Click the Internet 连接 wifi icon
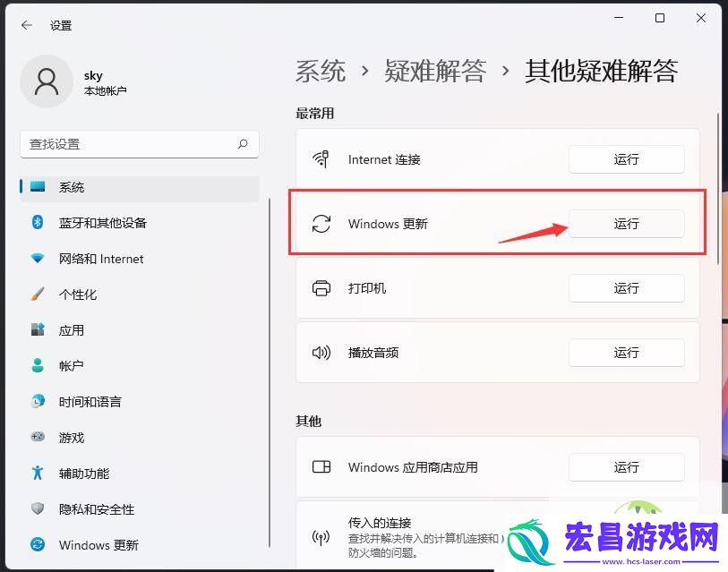728x572 pixels. tap(321, 158)
